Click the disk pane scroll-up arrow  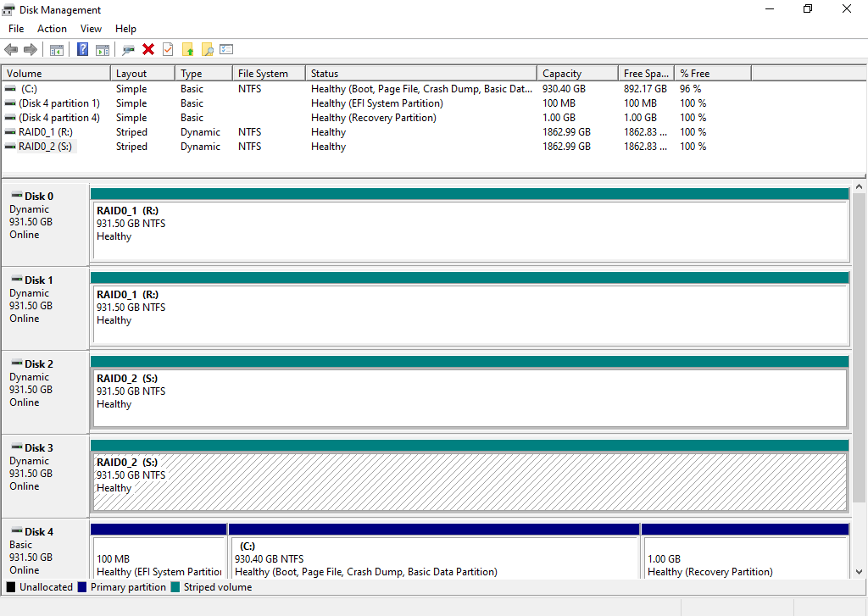859,187
